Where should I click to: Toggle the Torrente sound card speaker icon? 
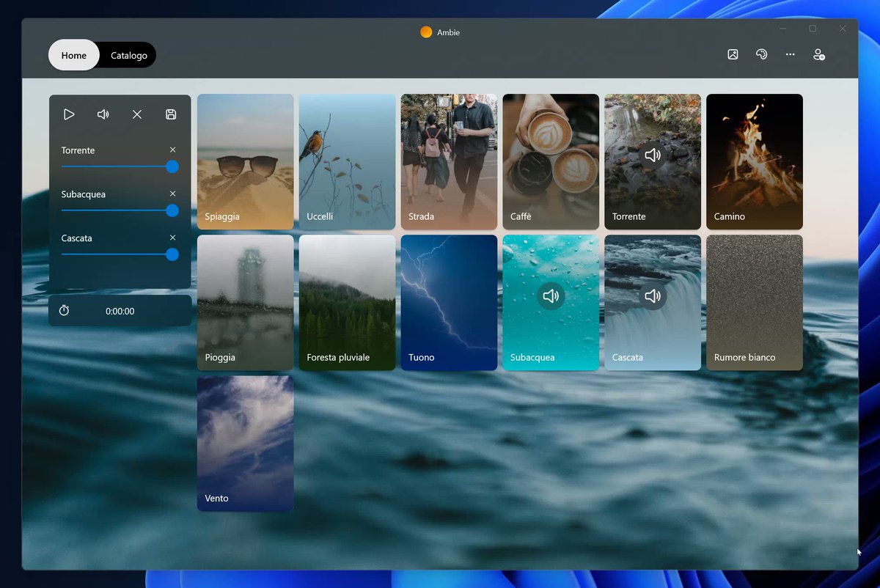(653, 155)
